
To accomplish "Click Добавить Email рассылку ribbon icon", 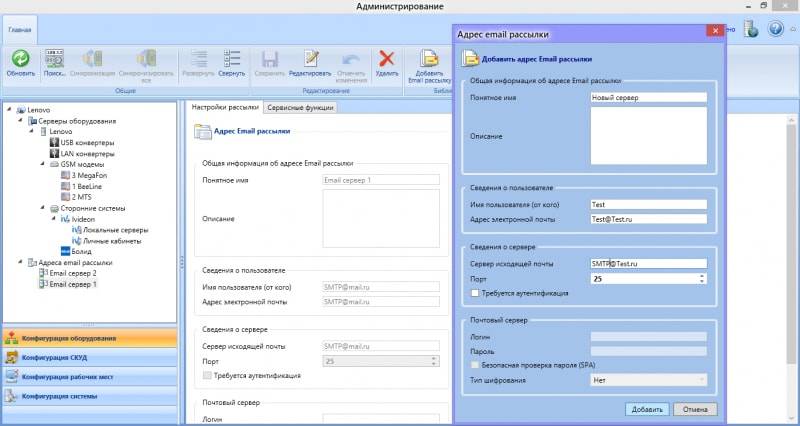I will pos(430,58).
